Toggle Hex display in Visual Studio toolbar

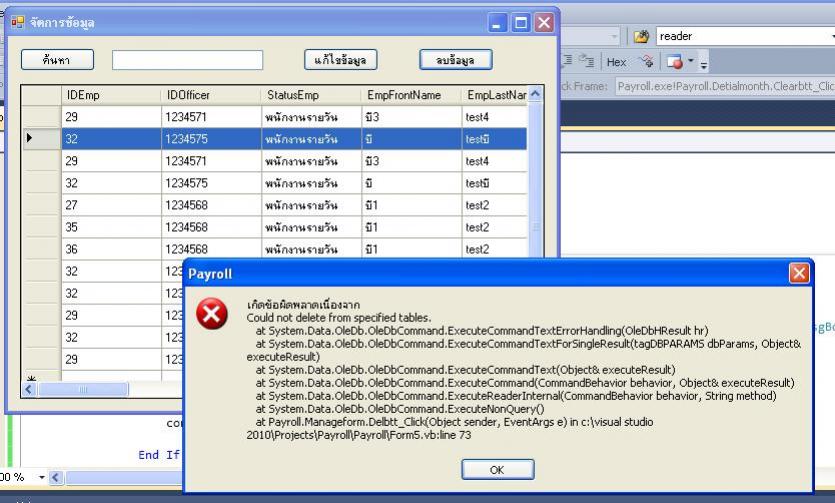pos(617,62)
